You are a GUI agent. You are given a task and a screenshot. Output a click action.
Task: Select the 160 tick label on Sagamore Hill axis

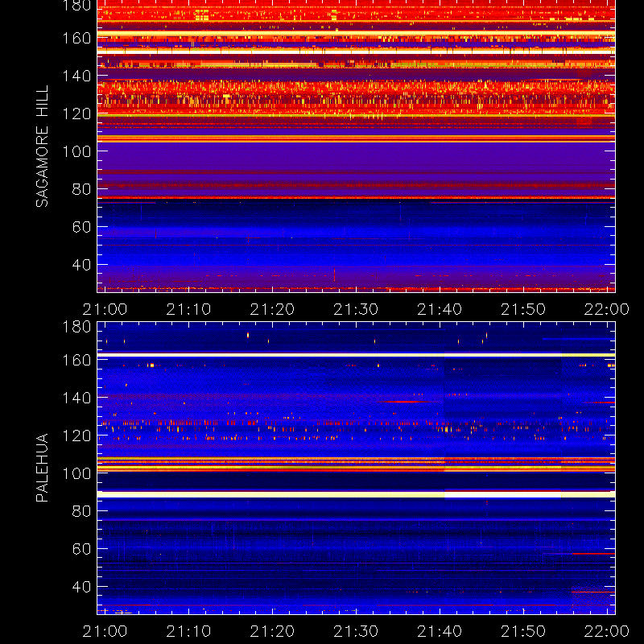[x=76, y=38]
